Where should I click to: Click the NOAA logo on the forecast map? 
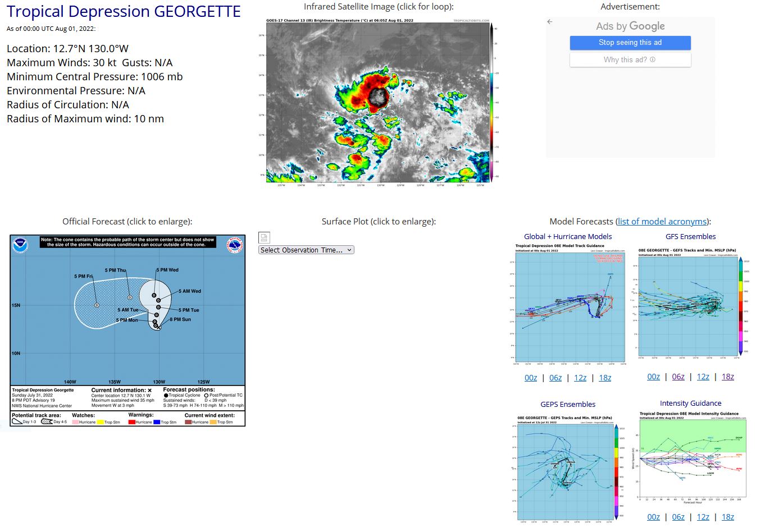[20, 245]
